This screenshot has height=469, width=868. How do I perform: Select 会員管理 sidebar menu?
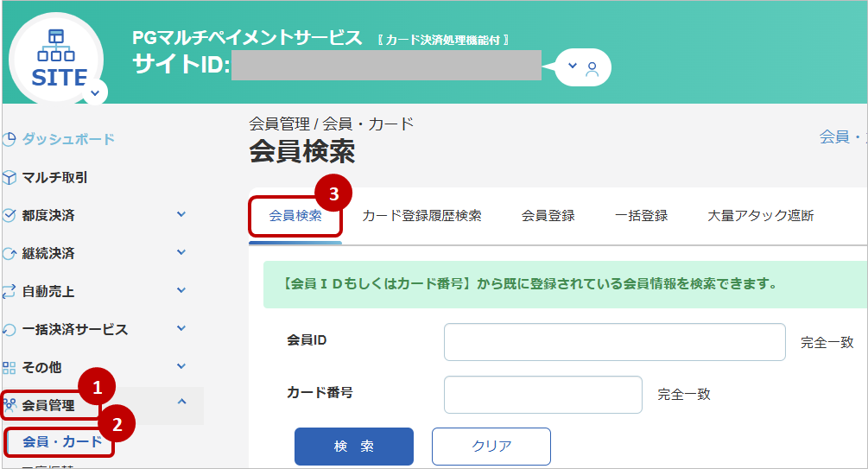point(48,405)
